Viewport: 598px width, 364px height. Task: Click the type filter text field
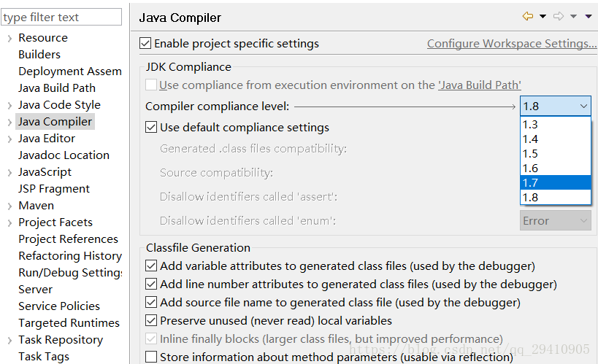coord(61,18)
